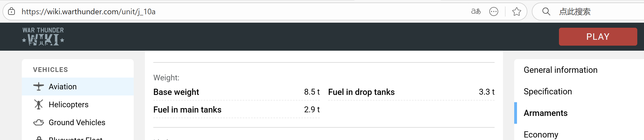Click the red PLAY button
The image size is (644, 140).
point(598,37)
